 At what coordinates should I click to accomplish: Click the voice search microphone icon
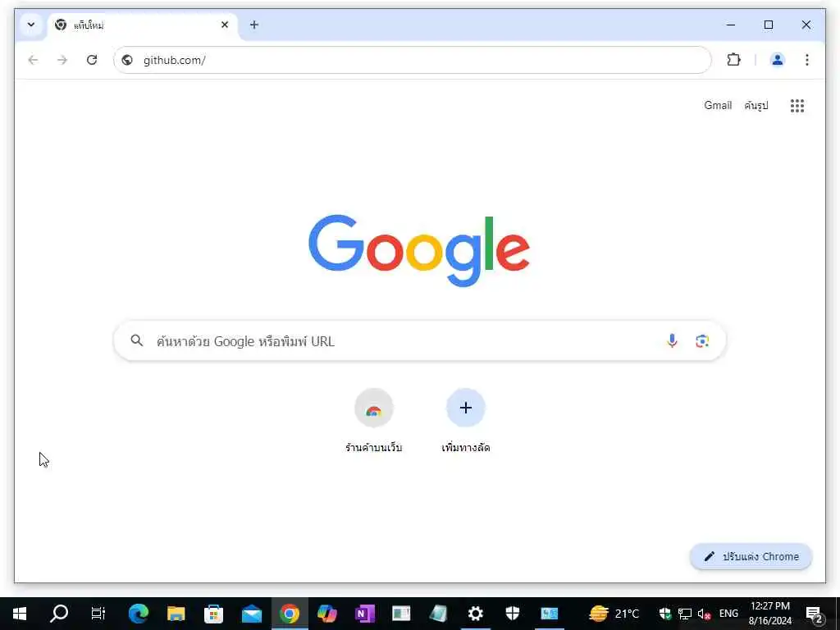tap(672, 341)
